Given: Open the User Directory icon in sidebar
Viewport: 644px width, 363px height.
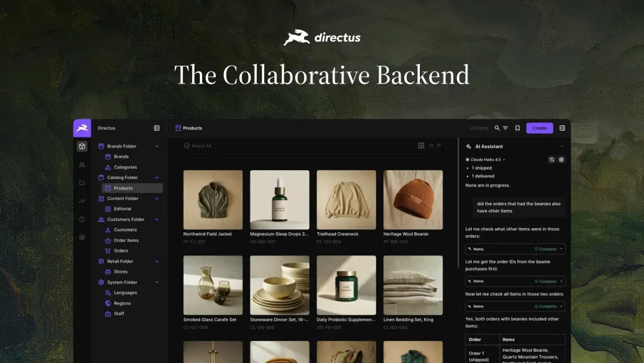Looking at the screenshot, I should point(82,165).
